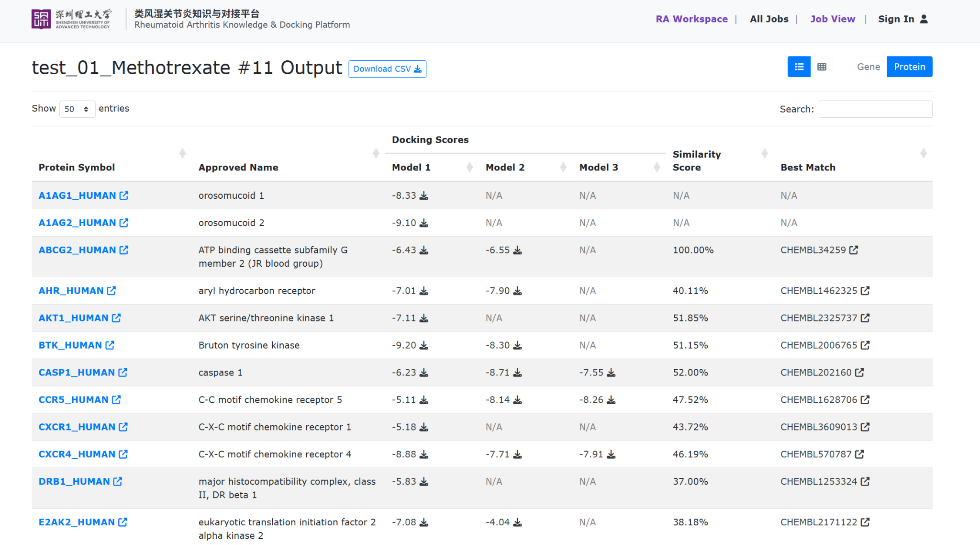Switch to grid table view layout
The image size is (980, 545).
click(822, 67)
